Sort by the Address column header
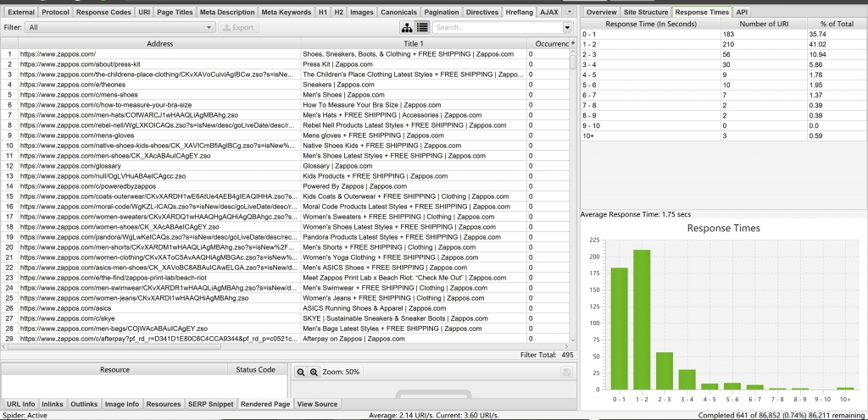 click(159, 43)
